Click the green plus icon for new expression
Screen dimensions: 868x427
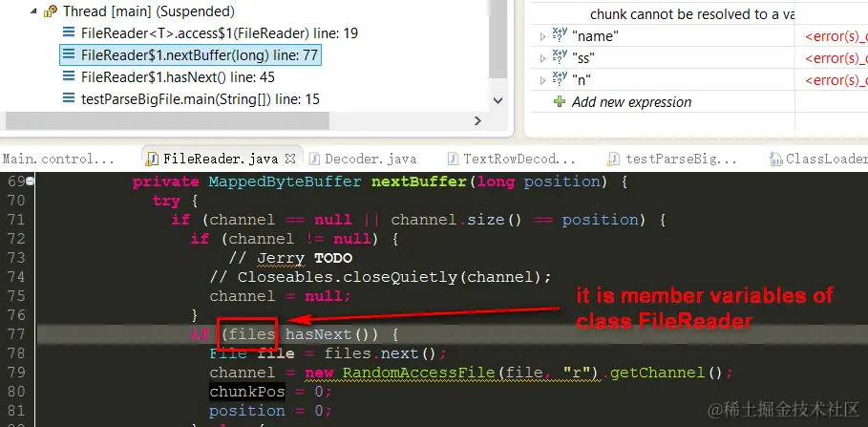(x=560, y=102)
